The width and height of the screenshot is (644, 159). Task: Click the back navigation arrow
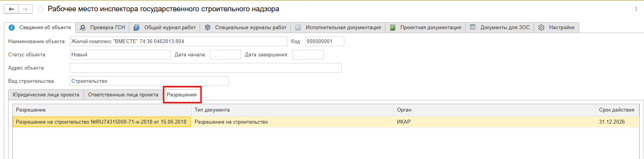[x=11, y=9]
